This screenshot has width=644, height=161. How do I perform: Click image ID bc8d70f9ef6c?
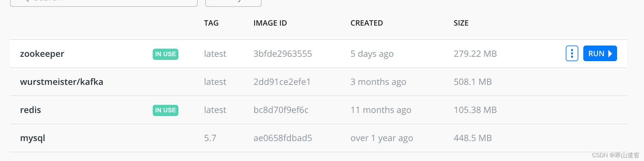(281, 110)
